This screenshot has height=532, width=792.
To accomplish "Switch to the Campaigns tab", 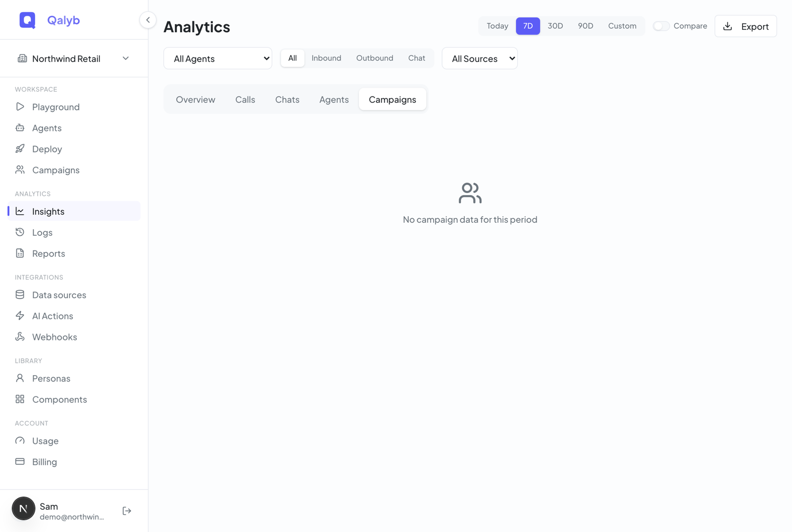I will coord(393,99).
